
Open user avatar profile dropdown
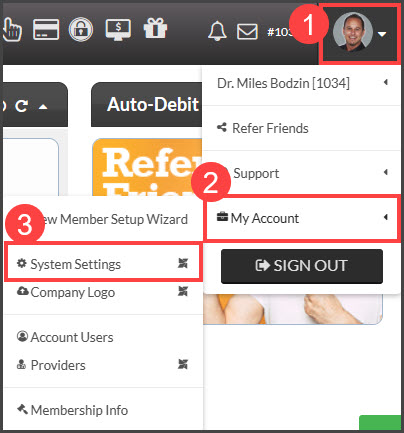coord(359,33)
